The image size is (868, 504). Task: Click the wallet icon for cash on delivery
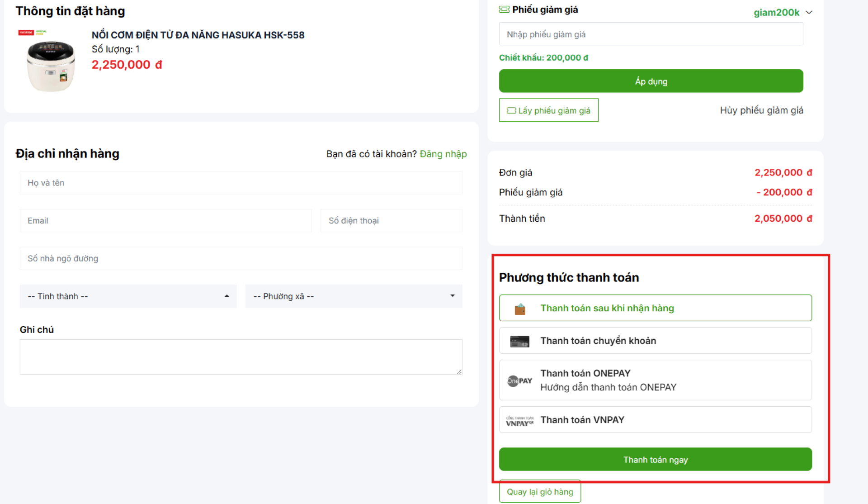520,309
